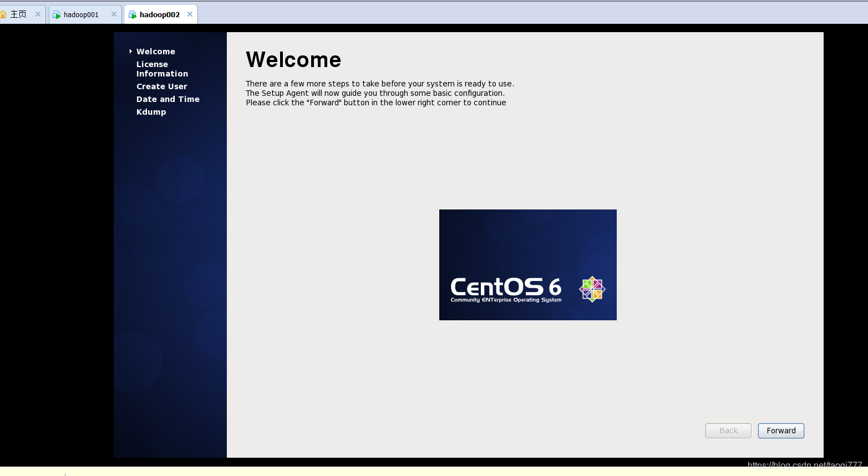
Task: Click the line "Please click the Forward button"
Action: coord(376,103)
